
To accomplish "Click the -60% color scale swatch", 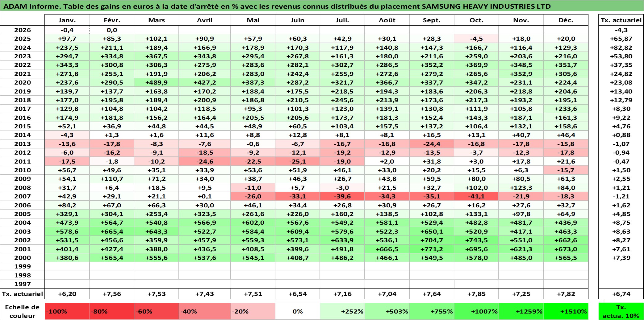I will (157, 311).
